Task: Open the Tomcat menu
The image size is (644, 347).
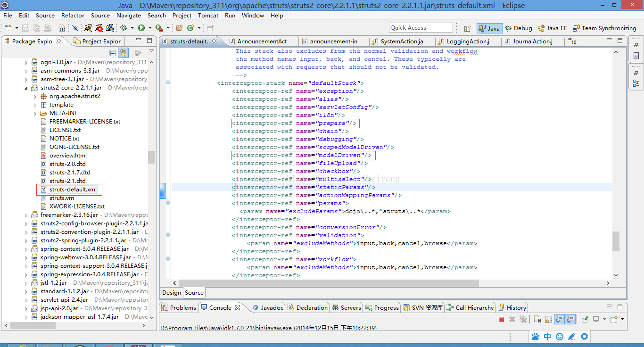Action: click(x=208, y=15)
